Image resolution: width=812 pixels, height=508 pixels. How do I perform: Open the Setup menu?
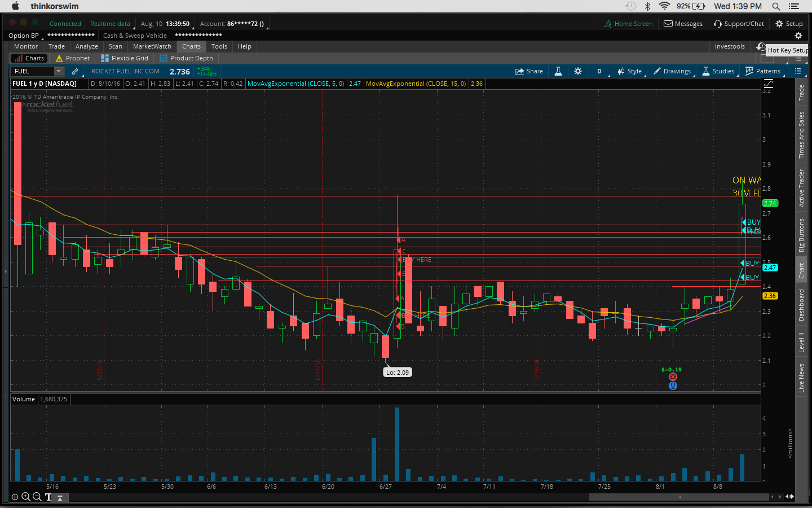(789, 24)
